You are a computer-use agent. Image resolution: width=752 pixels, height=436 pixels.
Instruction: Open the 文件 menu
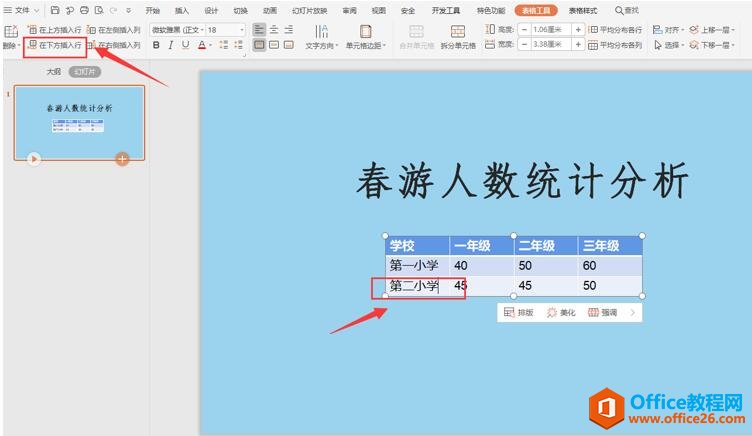click(22, 10)
